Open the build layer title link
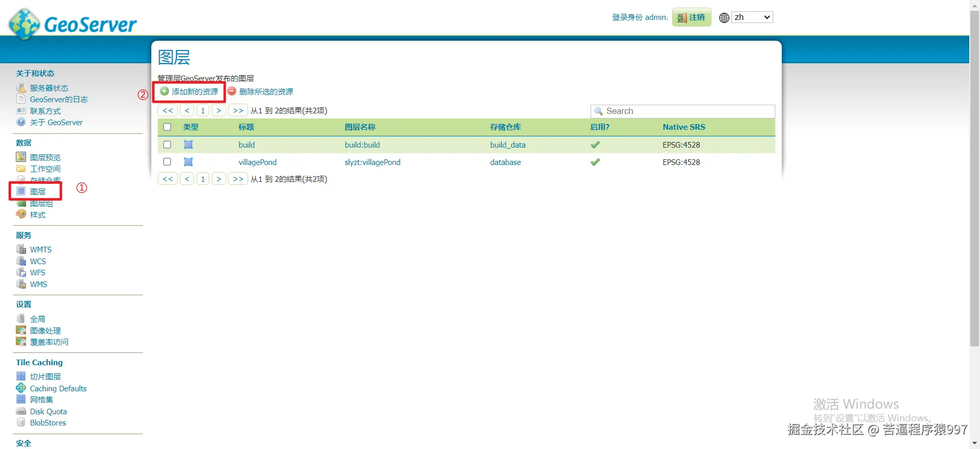The height and width of the screenshot is (449, 980). click(x=247, y=145)
